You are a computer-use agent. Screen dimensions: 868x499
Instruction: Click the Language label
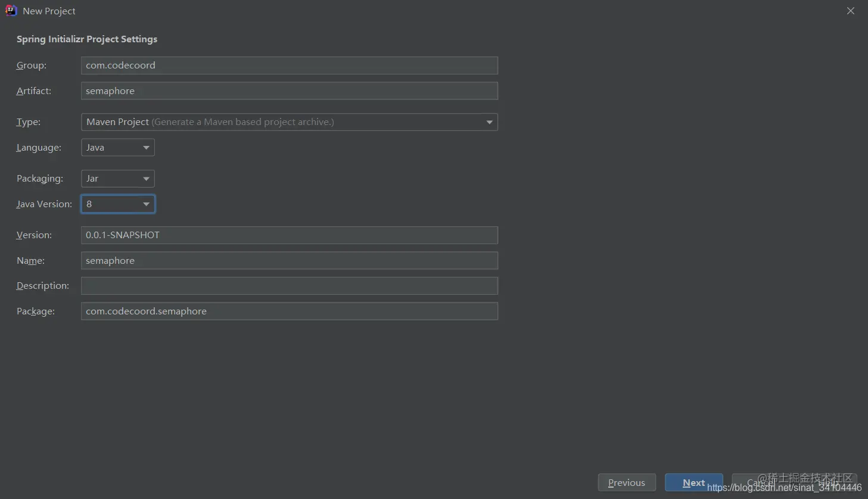click(x=39, y=148)
